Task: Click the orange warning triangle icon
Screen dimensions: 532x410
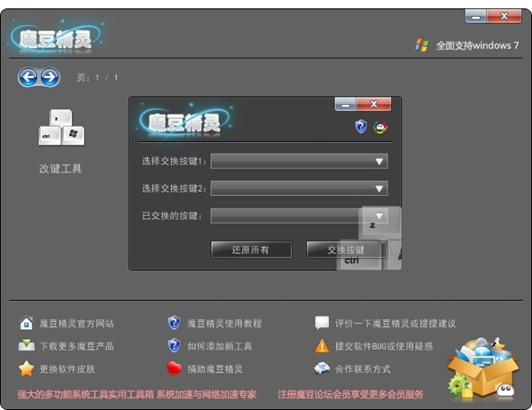Action: point(322,346)
